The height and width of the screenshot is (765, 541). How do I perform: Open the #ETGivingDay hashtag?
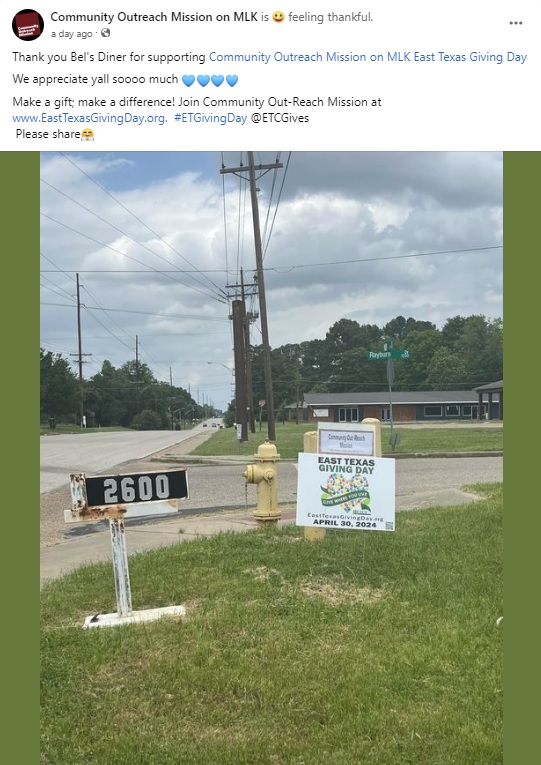pos(211,118)
